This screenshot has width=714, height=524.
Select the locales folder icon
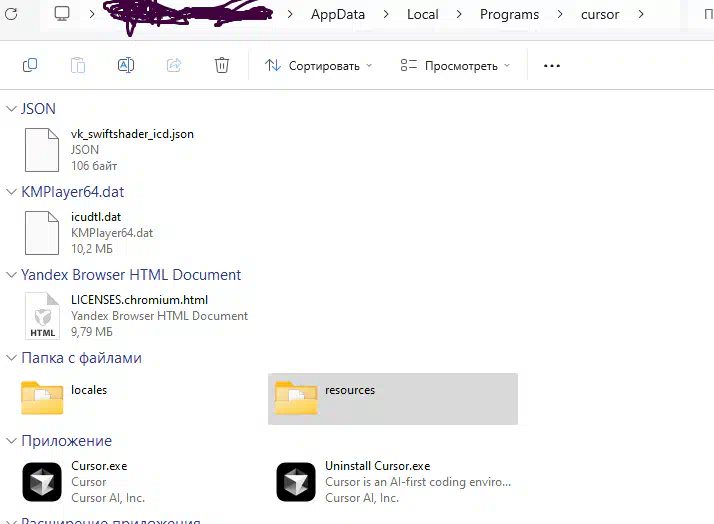coord(42,398)
